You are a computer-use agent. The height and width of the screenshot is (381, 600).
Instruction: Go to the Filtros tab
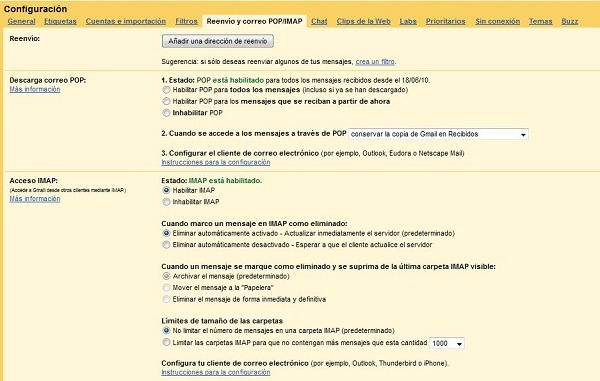coord(186,21)
